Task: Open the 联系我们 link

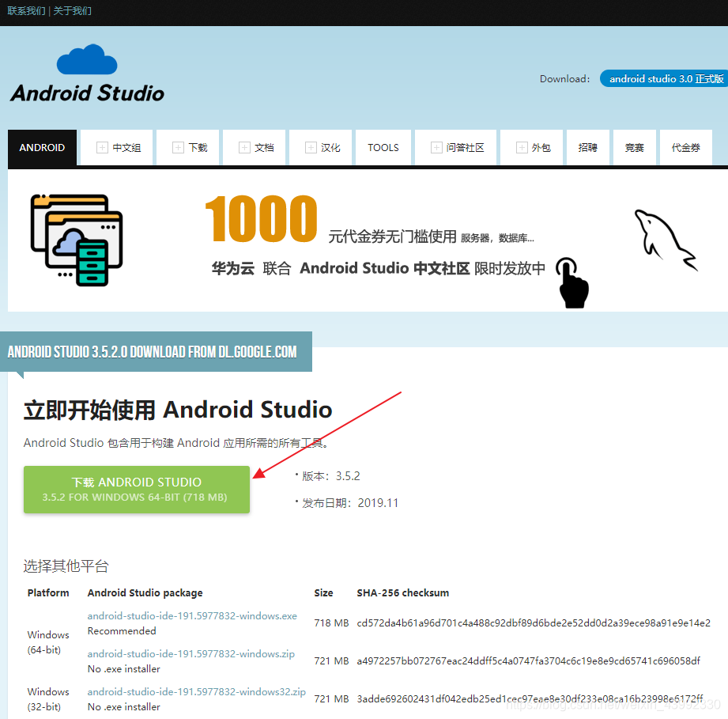Action: (x=26, y=11)
